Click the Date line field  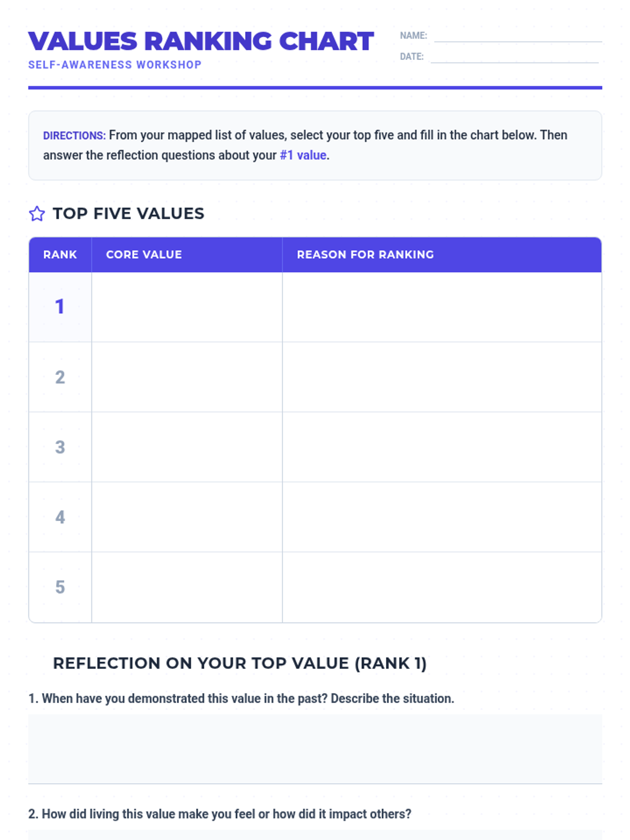pyautogui.click(x=514, y=57)
